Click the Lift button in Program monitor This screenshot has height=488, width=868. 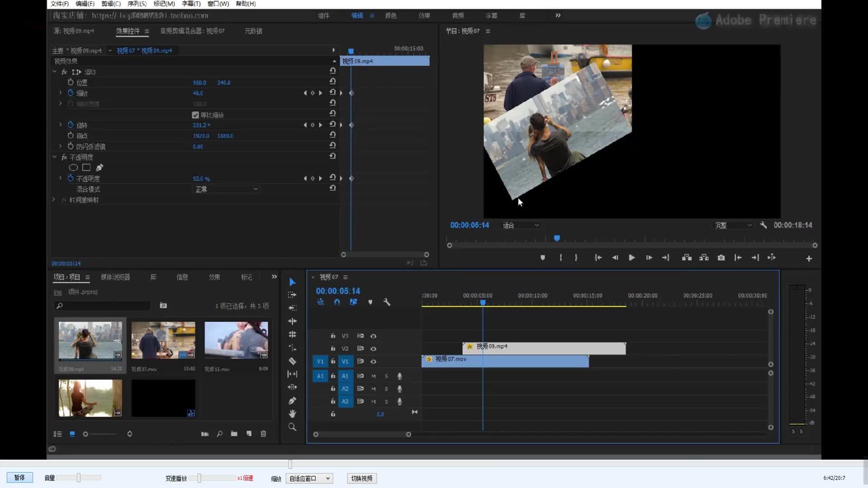687,258
